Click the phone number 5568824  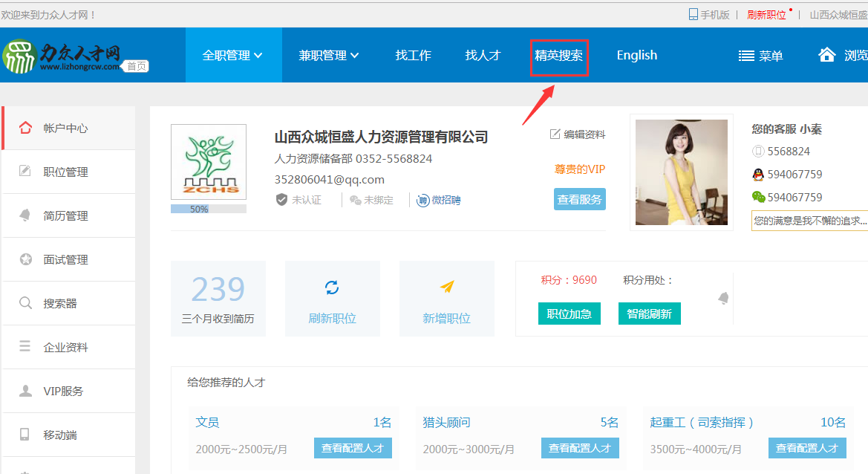789,151
